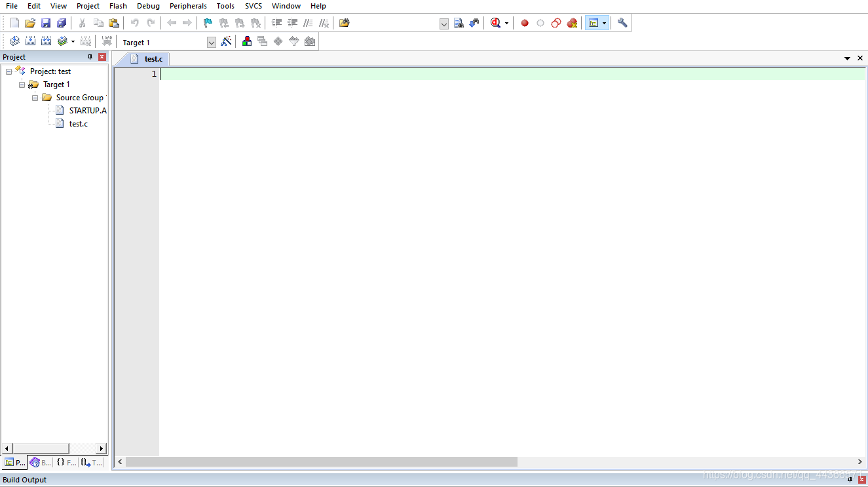The height and width of the screenshot is (487, 868).
Task: Open the Project menu
Action: 88,6
